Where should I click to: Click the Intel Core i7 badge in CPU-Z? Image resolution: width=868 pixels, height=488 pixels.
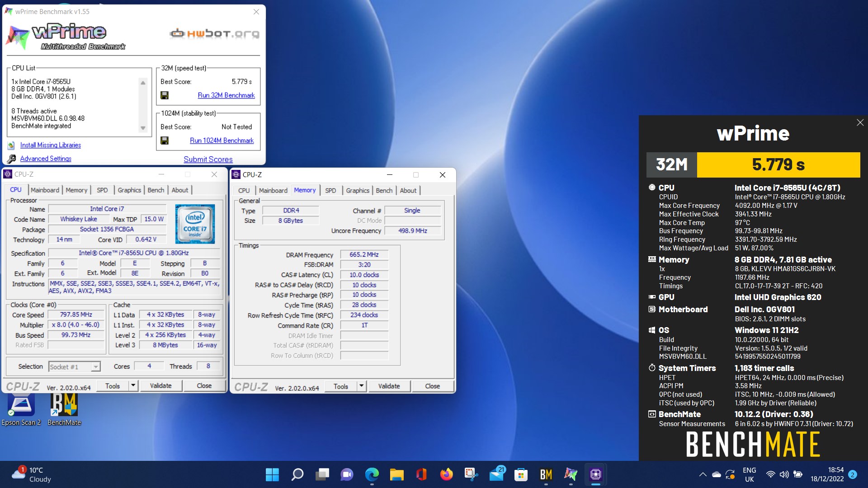coord(195,224)
